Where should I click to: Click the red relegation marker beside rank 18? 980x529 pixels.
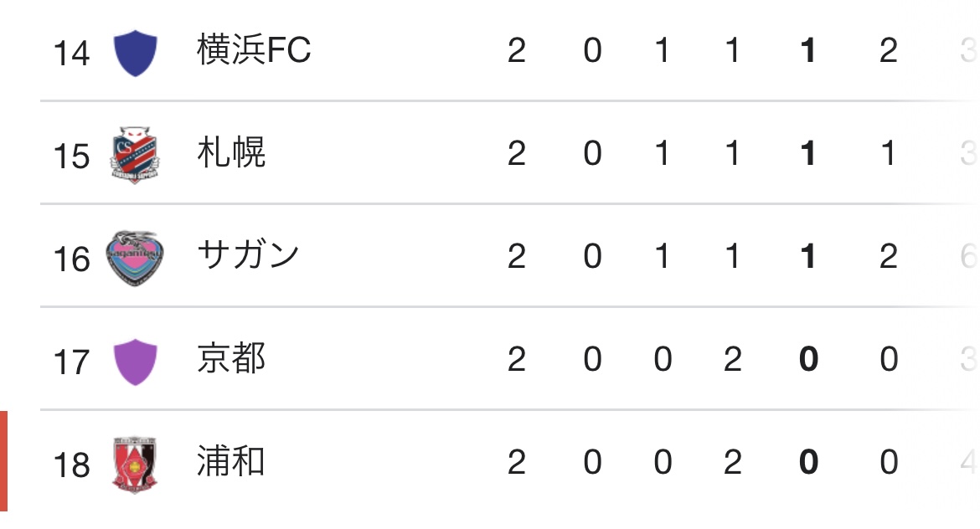click(x=3, y=461)
